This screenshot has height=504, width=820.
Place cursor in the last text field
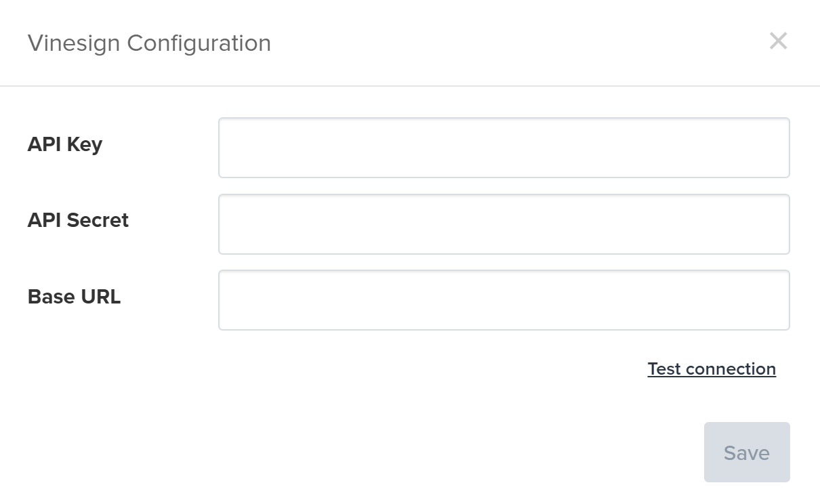click(x=504, y=300)
